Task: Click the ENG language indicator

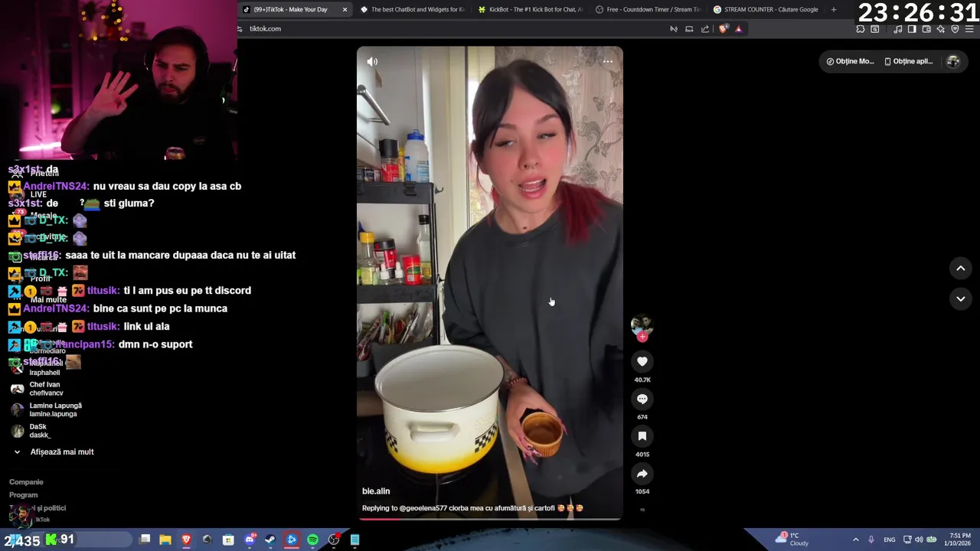Action: [x=890, y=540]
